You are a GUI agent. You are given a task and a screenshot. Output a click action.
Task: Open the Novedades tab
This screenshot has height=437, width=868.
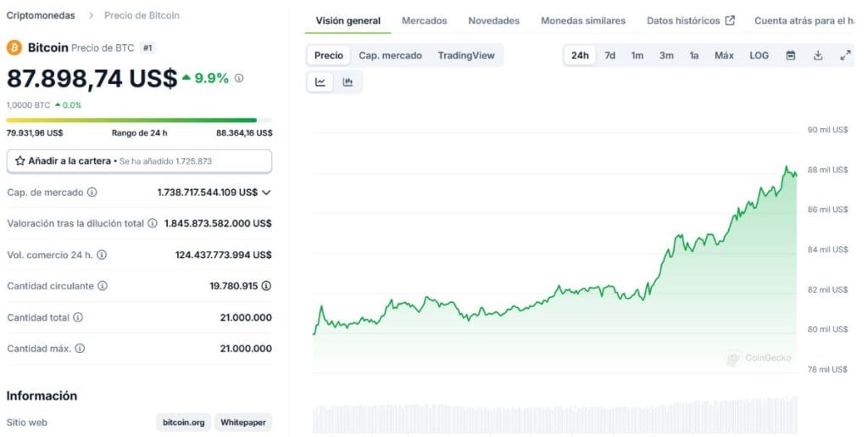(494, 21)
